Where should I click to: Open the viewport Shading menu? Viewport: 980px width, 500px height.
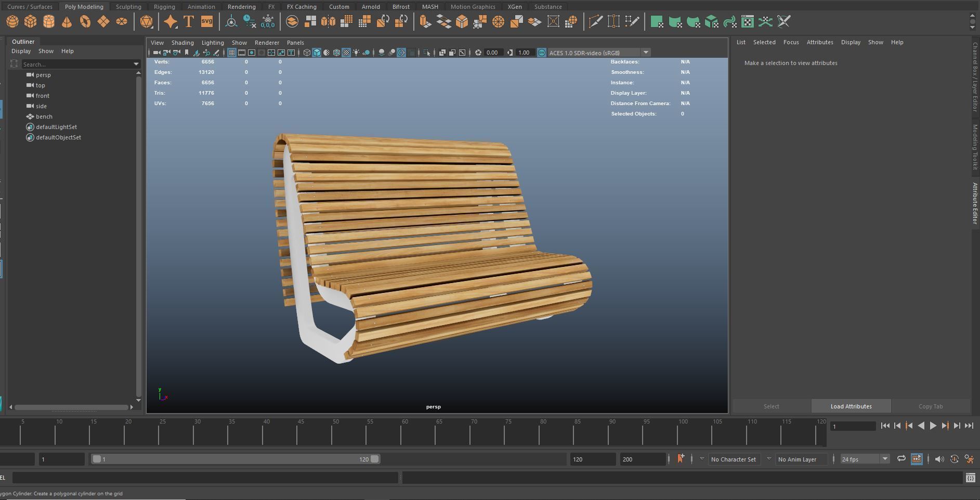click(x=182, y=43)
